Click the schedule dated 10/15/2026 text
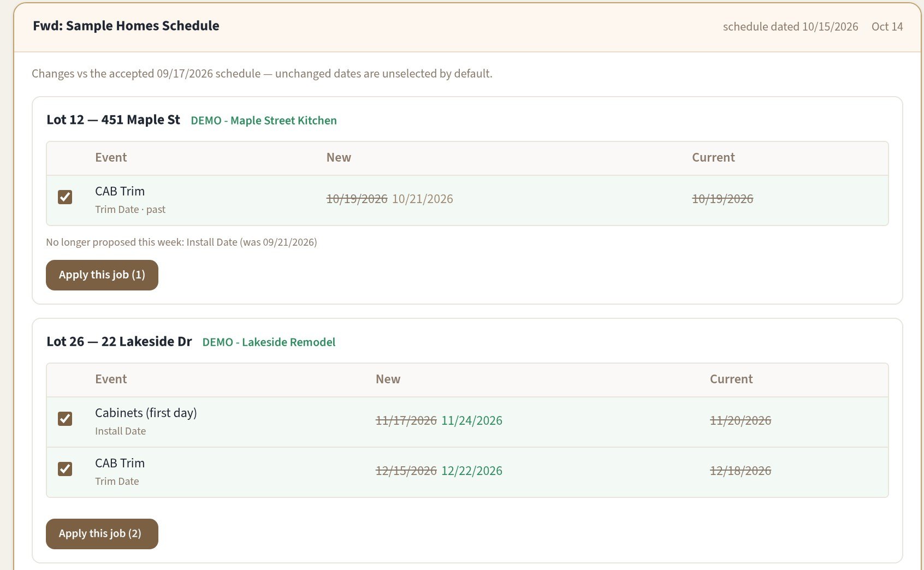This screenshot has height=570, width=924. pyautogui.click(x=790, y=27)
